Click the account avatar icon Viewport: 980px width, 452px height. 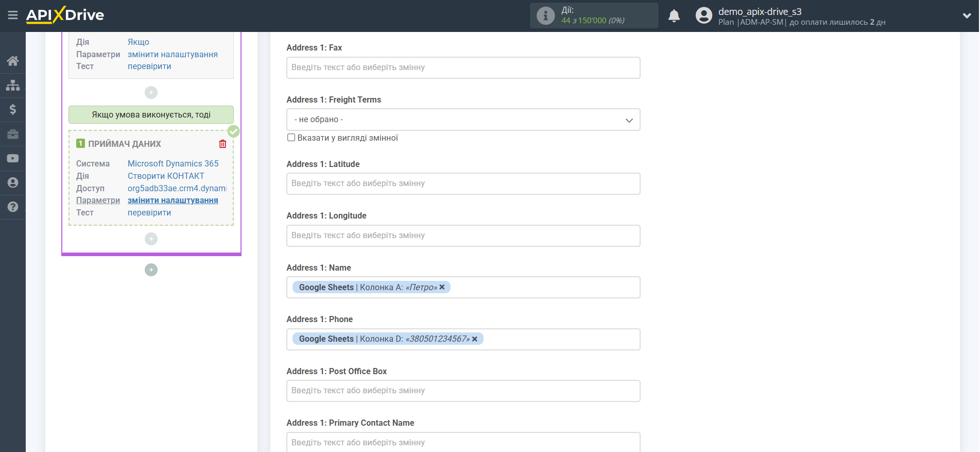point(703,15)
